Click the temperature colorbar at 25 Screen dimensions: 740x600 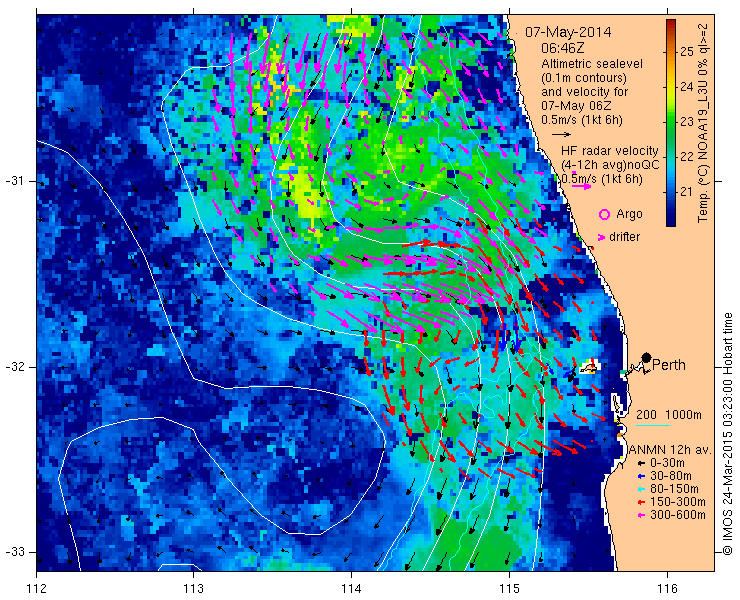coord(671,52)
